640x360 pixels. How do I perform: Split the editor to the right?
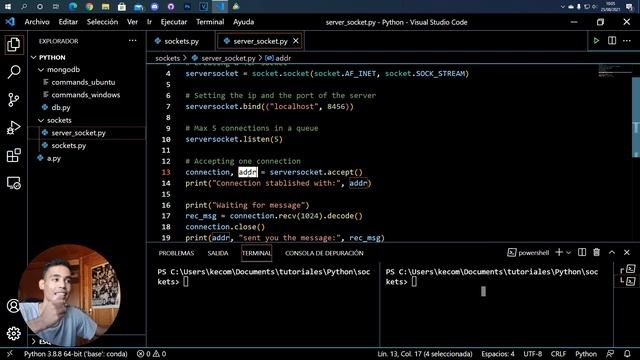(x=612, y=41)
